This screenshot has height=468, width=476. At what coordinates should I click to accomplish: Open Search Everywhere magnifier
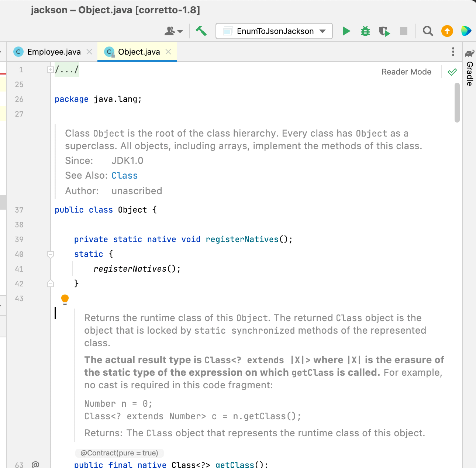(428, 31)
